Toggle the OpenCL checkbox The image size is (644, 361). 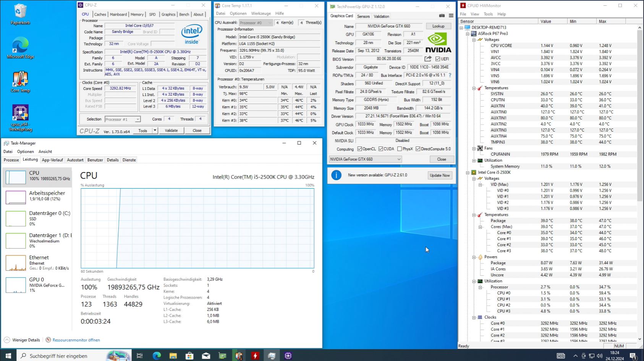[359, 149]
